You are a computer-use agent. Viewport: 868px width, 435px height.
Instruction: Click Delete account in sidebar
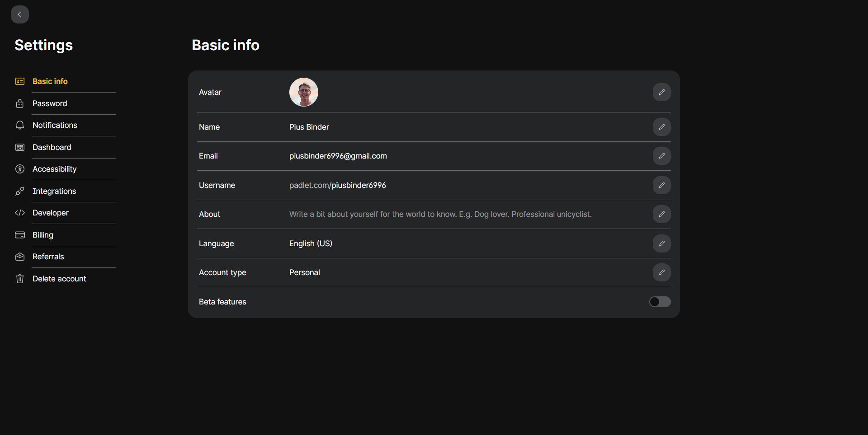[59, 279]
